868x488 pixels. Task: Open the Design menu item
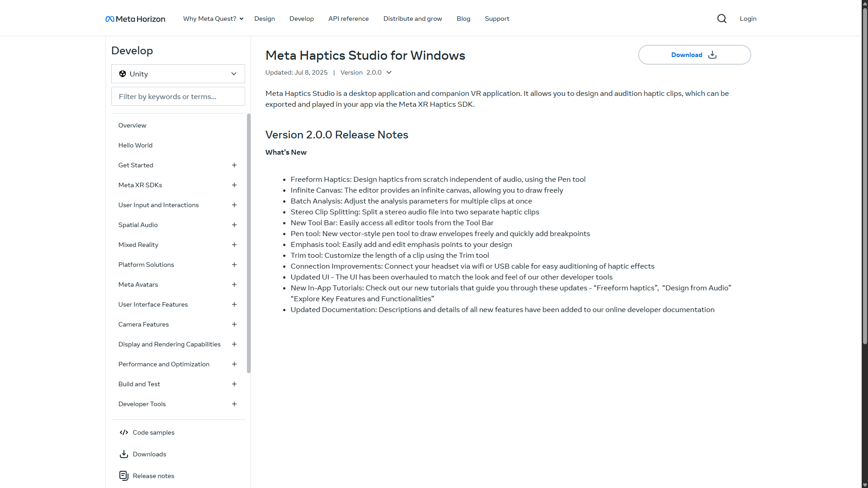[265, 19]
